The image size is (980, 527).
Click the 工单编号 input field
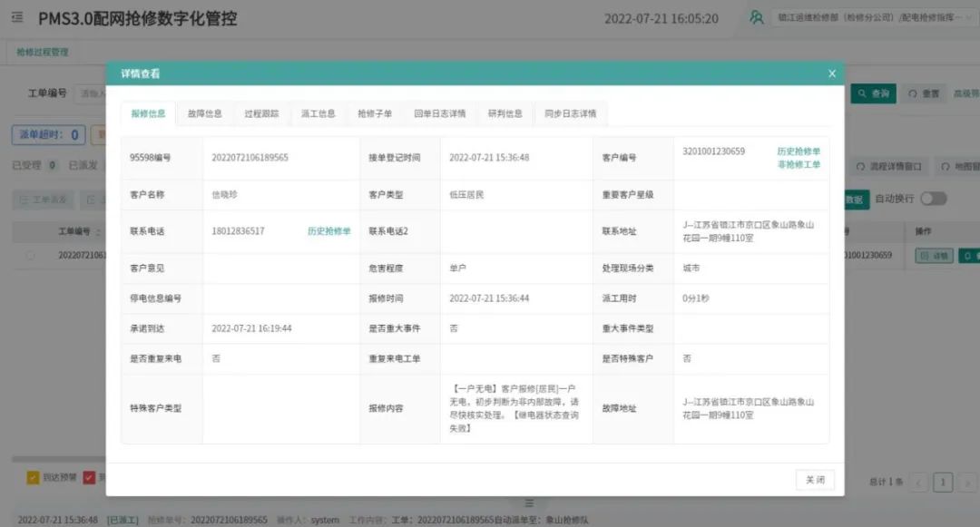click(91, 93)
